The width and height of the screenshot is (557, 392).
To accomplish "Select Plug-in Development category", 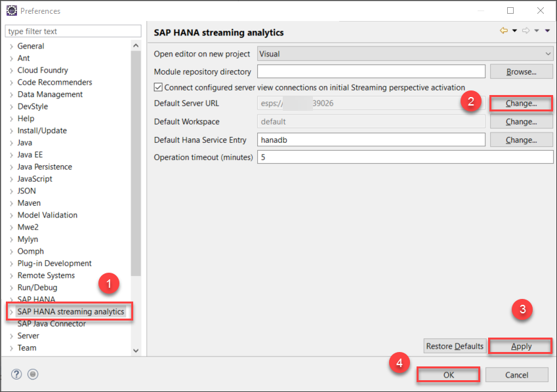I will click(x=54, y=264).
